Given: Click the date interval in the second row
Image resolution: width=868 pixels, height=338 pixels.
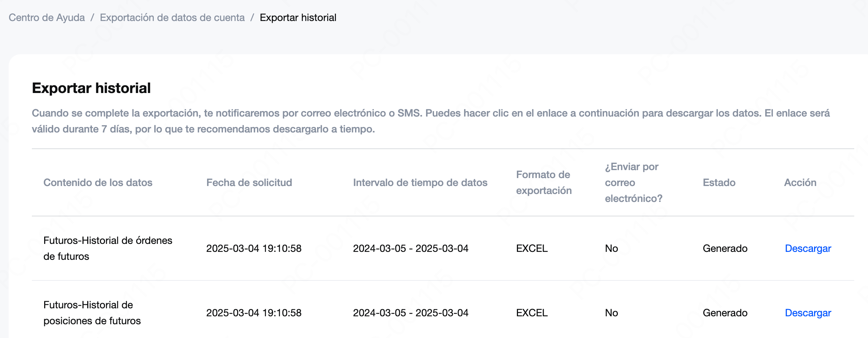Looking at the screenshot, I should tap(410, 313).
